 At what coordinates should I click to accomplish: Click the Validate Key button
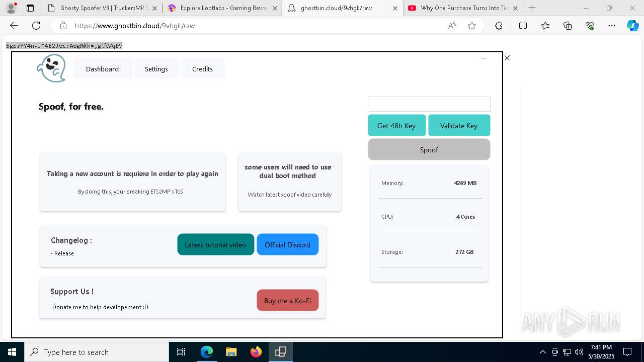point(459,125)
